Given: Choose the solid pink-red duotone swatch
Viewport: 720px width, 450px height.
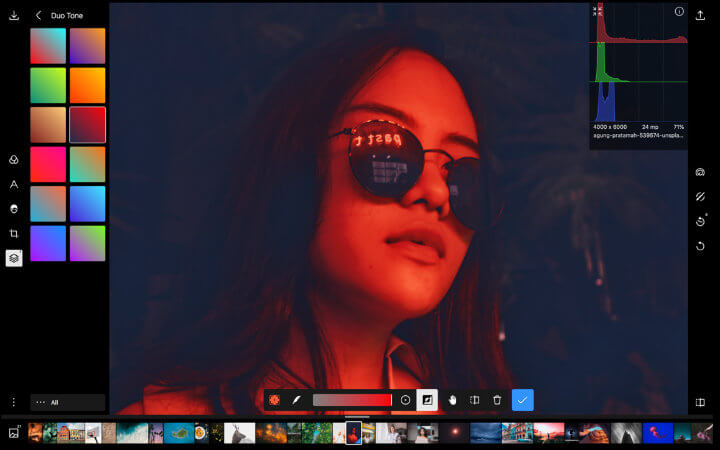Looking at the screenshot, I should point(48,164).
